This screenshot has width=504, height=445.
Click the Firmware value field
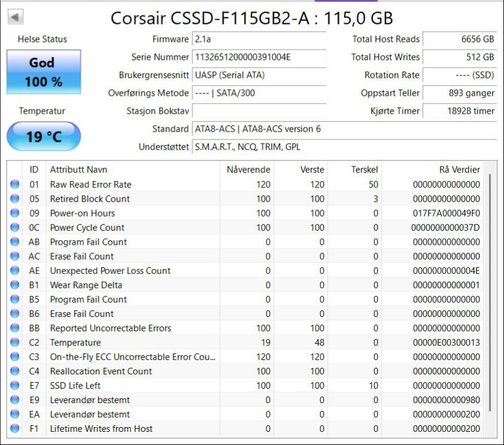(x=259, y=39)
